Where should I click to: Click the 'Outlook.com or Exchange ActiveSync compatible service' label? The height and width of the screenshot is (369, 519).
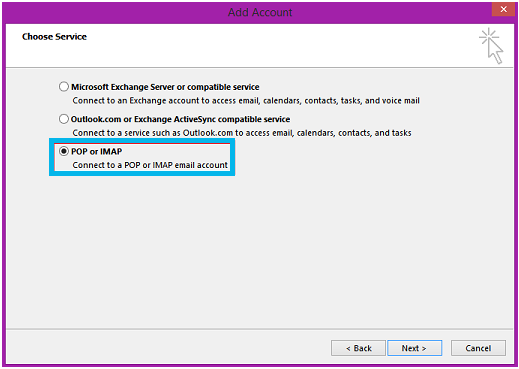180,119
